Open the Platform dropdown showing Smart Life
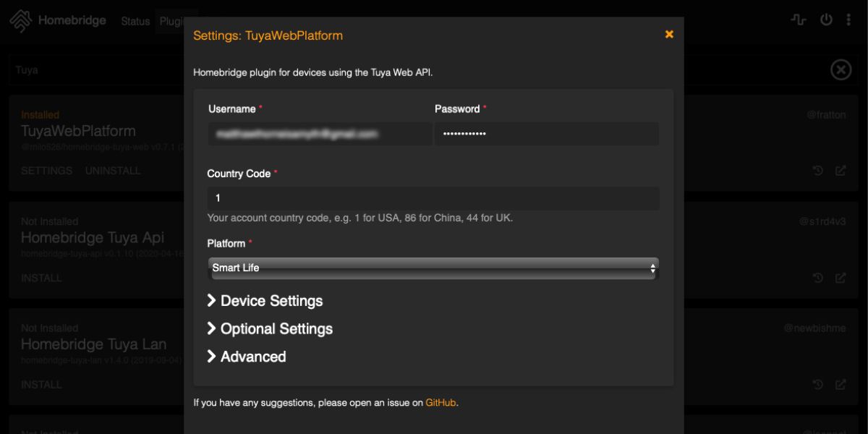 [433, 268]
